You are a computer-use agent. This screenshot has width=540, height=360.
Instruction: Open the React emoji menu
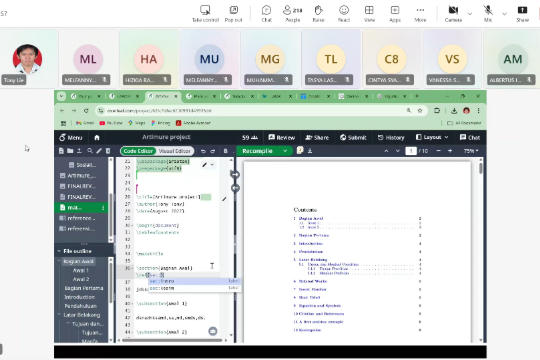[x=344, y=14]
